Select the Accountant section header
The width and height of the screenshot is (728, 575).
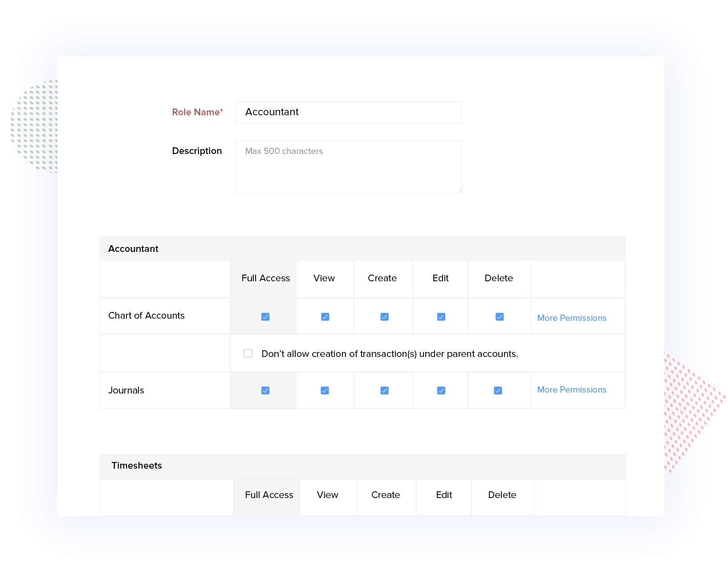(133, 248)
